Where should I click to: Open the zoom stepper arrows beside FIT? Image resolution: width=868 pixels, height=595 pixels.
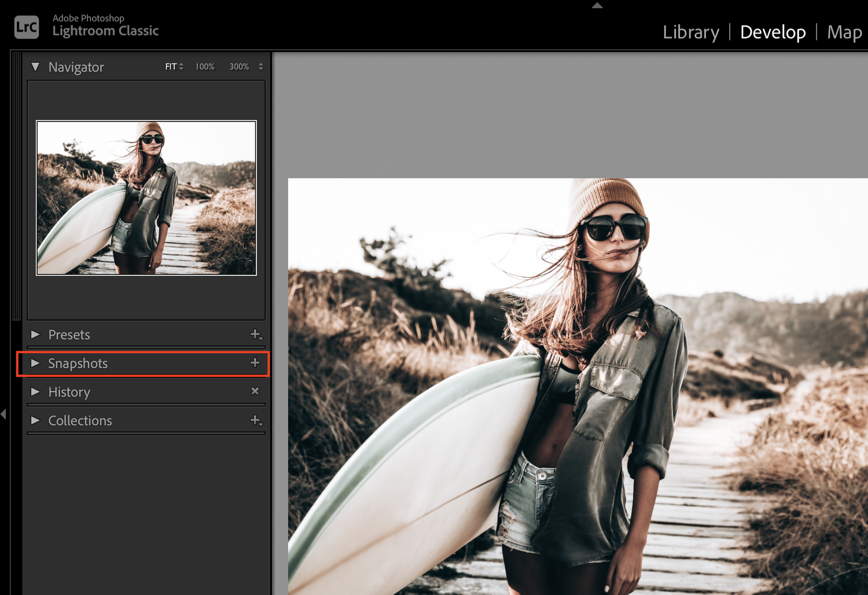[x=182, y=66]
